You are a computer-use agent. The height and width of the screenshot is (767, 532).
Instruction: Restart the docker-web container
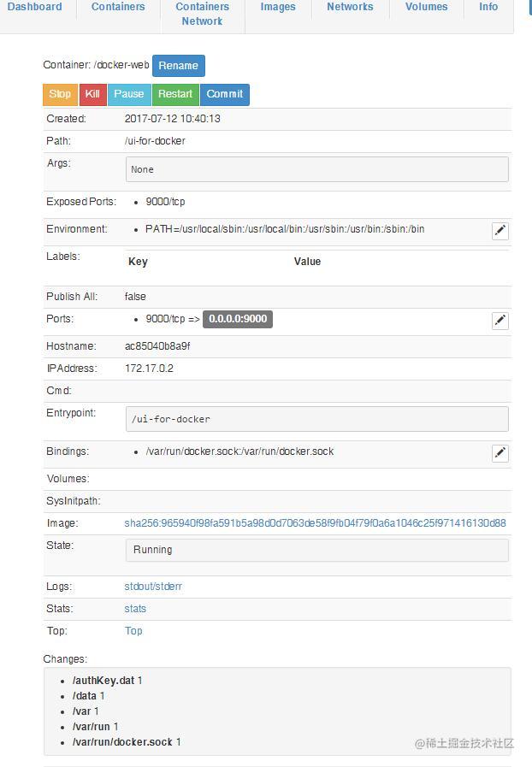[174, 94]
